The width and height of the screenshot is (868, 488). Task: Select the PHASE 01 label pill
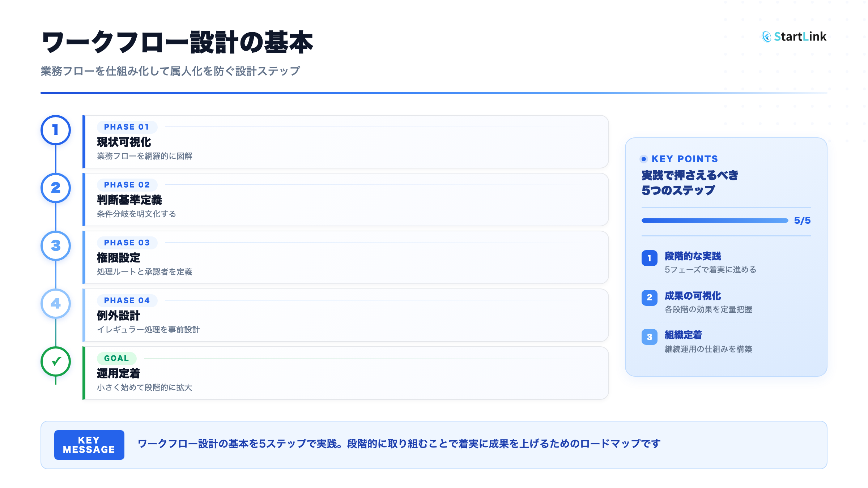[x=127, y=127]
